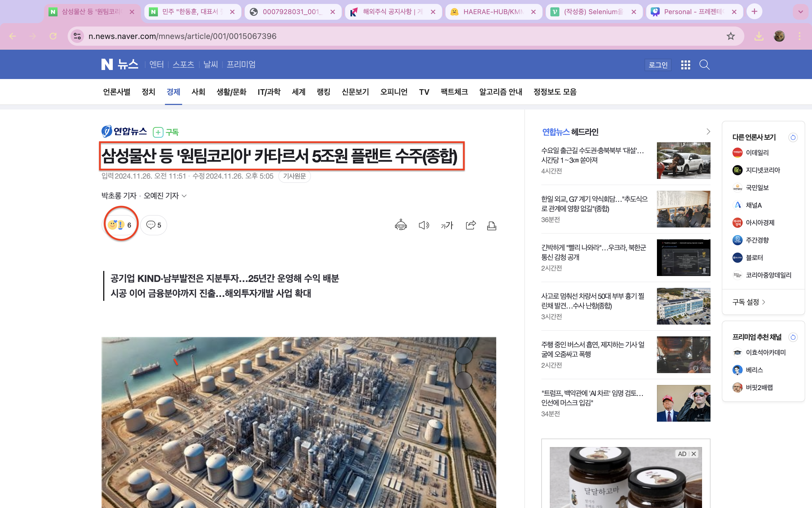Reload the page
The width and height of the screenshot is (812, 508).
click(53, 36)
